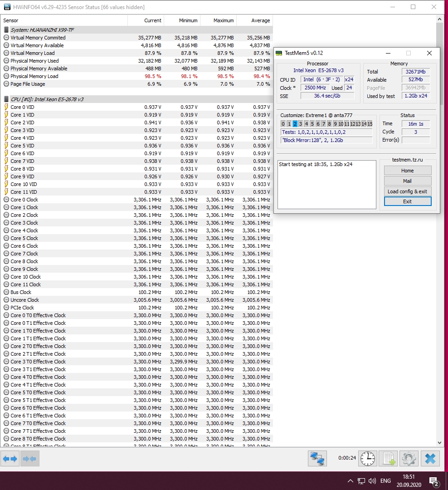Click the chip icon of System: HUANANZHI X99-TF
Image resolution: width=448 pixels, height=490 pixels.
click(6, 30)
